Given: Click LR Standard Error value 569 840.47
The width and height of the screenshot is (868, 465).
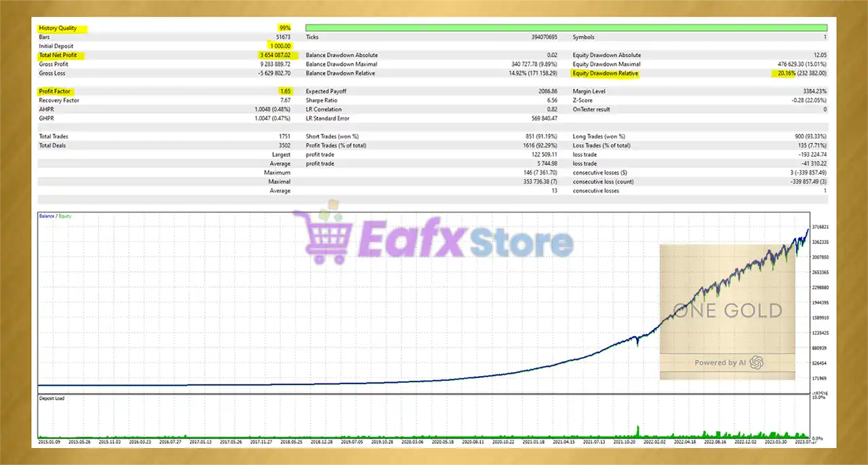Looking at the screenshot, I should pyautogui.click(x=543, y=118).
